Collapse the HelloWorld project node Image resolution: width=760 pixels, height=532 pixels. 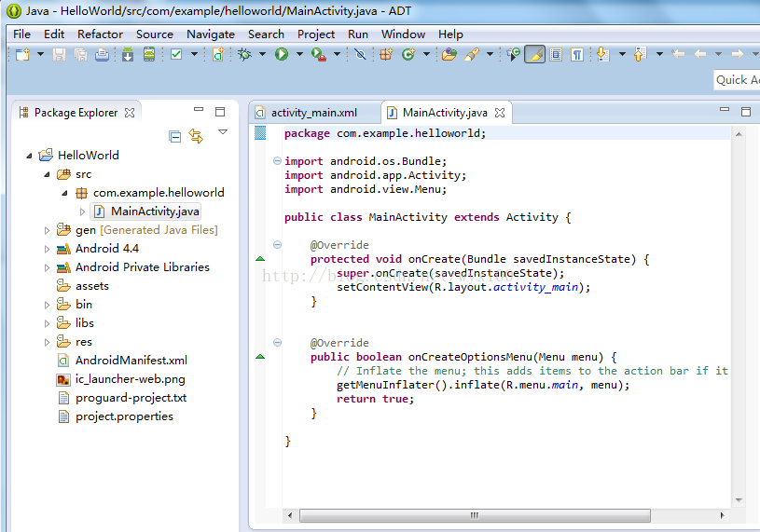point(29,156)
